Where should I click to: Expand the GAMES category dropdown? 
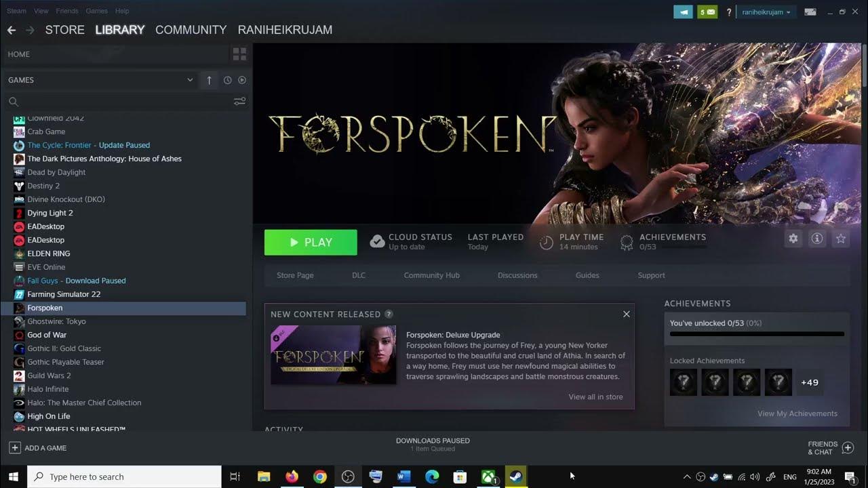click(x=190, y=80)
